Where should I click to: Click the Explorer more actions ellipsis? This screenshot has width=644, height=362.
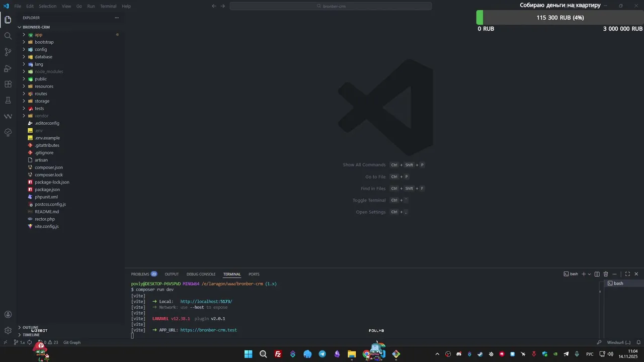click(117, 18)
